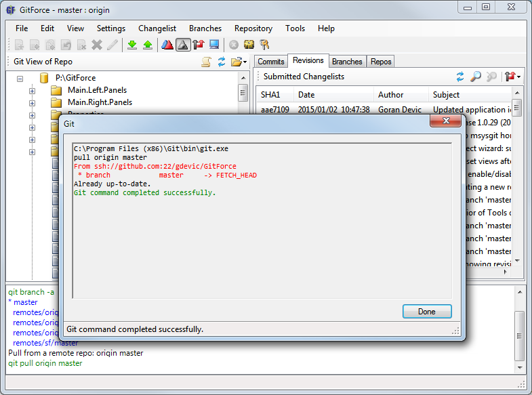Screen dimensions: 532x395
Task: Switch to the Commits tab
Action: (x=271, y=62)
